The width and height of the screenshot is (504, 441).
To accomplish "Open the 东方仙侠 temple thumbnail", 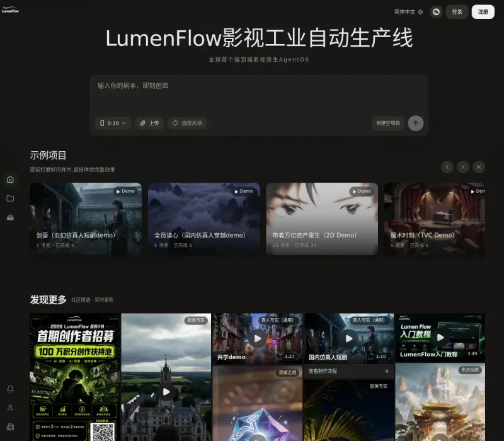I will tap(440, 402).
